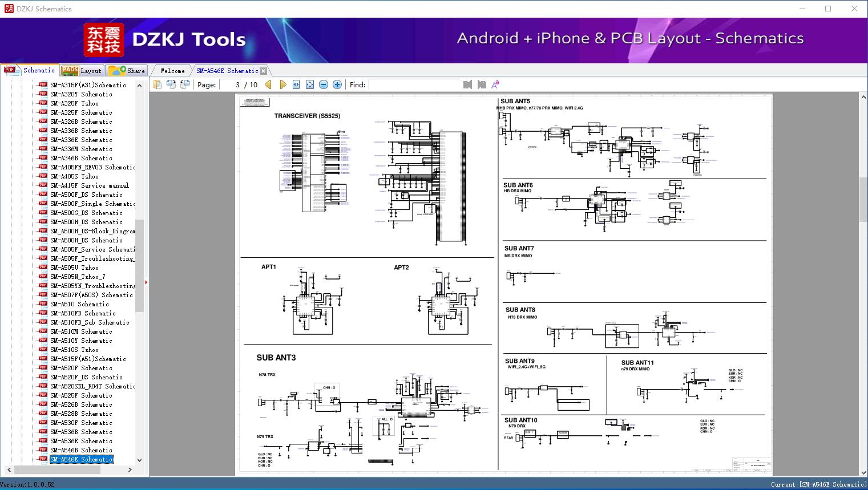Select SM-A515F(A51)Schematic in list
Viewport: 868px width, 490px height.
(88, 359)
